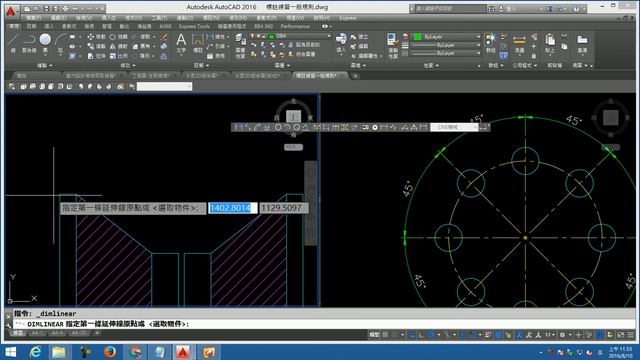Toggle grid display in status bar
Screen dimensions: 640x360
(x=385, y=335)
